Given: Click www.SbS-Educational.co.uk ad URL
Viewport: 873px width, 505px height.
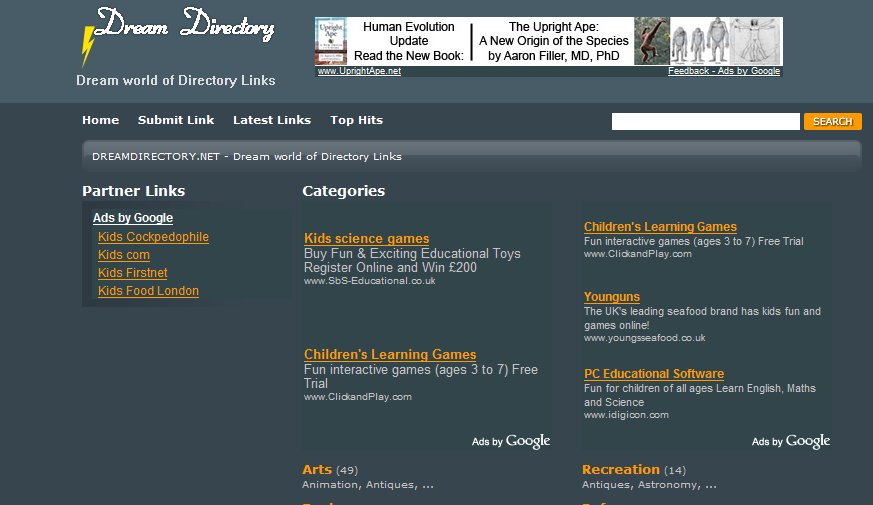Looking at the screenshot, I should point(370,281).
